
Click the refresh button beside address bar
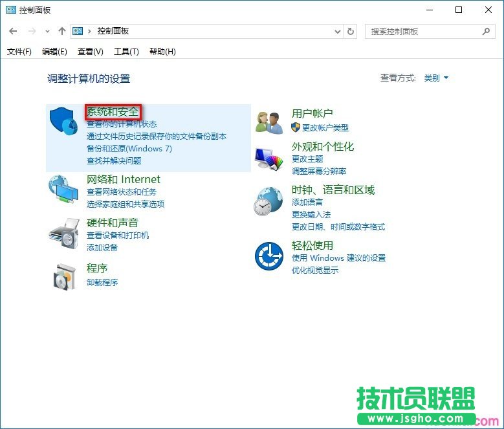click(x=351, y=31)
